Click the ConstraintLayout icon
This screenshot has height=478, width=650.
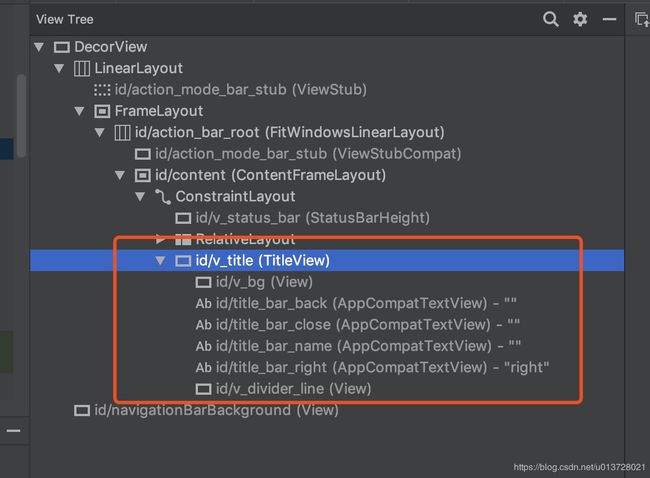tap(163, 197)
